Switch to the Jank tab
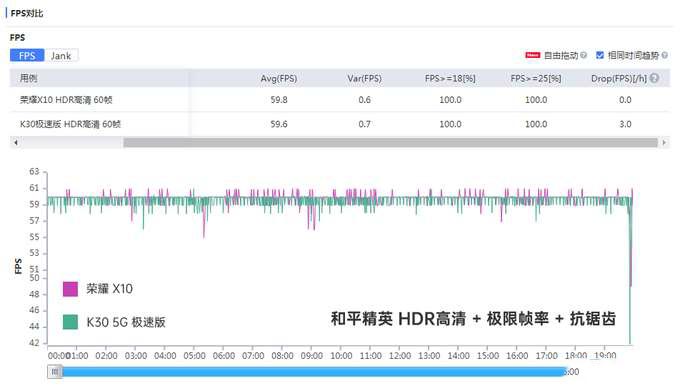Viewport: 680px width, 391px height. pyautogui.click(x=61, y=55)
